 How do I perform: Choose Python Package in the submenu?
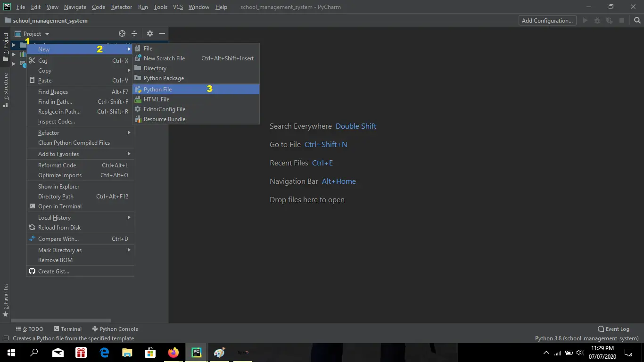coord(164,78)
